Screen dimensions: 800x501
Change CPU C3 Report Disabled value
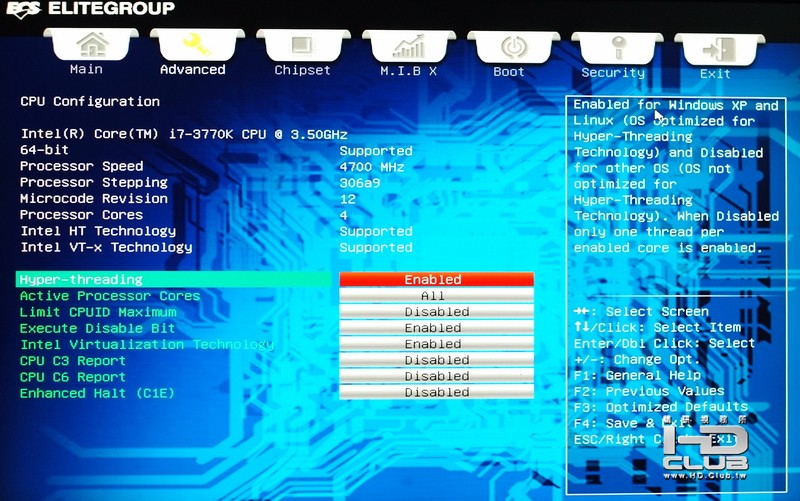point(436,360)
